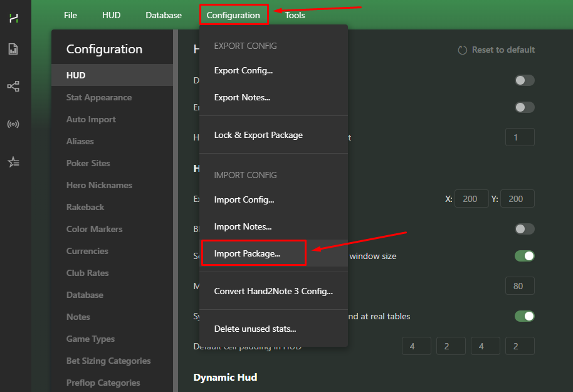
Task: Open the connected-nodes icon in left rail
Action: point(13,87)
